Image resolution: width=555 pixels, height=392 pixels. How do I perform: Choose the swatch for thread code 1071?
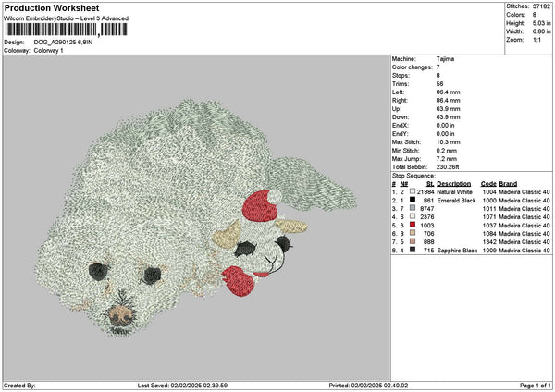pyautogui.click(x=413, y=216)
